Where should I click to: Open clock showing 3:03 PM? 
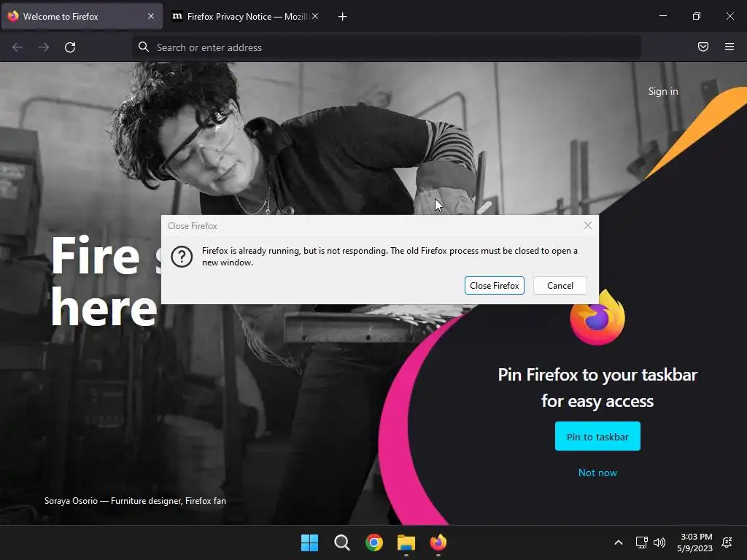click(x=695, y=542)
